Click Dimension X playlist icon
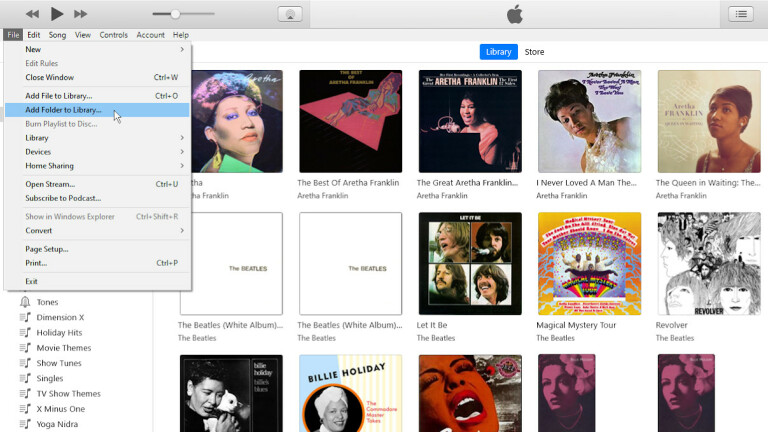 pyautogui.click(x=25, y=317)
